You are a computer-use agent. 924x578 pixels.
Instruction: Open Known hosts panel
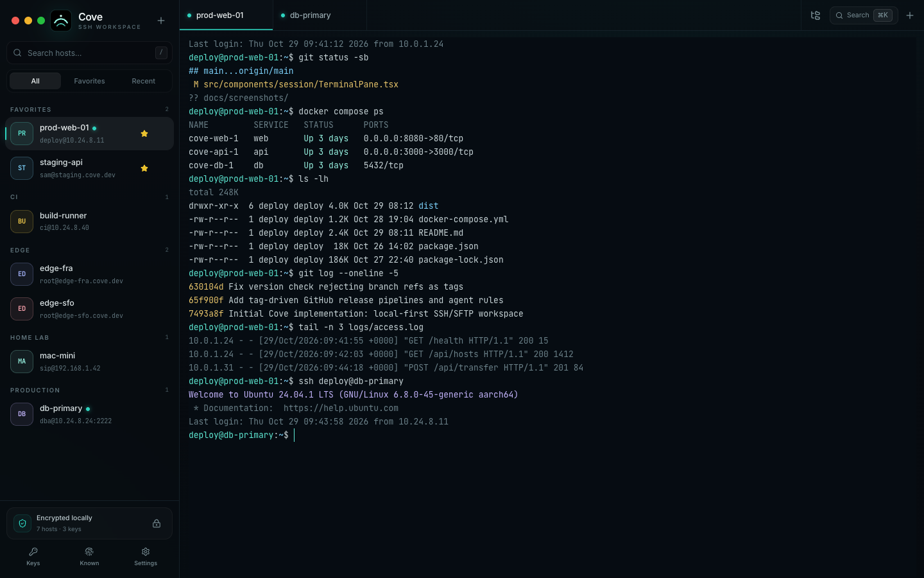89,556
